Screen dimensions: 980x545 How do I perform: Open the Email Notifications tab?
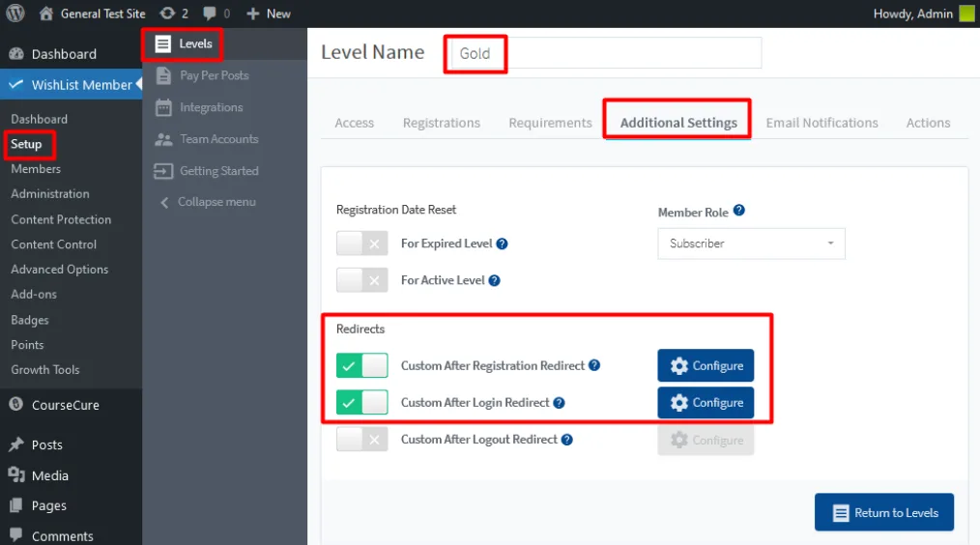(x=821, y=123)
